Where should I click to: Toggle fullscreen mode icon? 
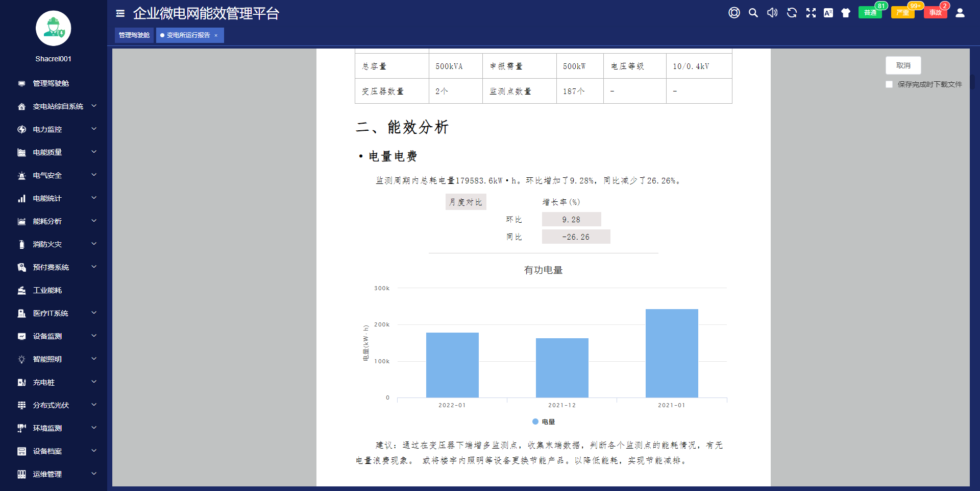(x=811, y=13)
